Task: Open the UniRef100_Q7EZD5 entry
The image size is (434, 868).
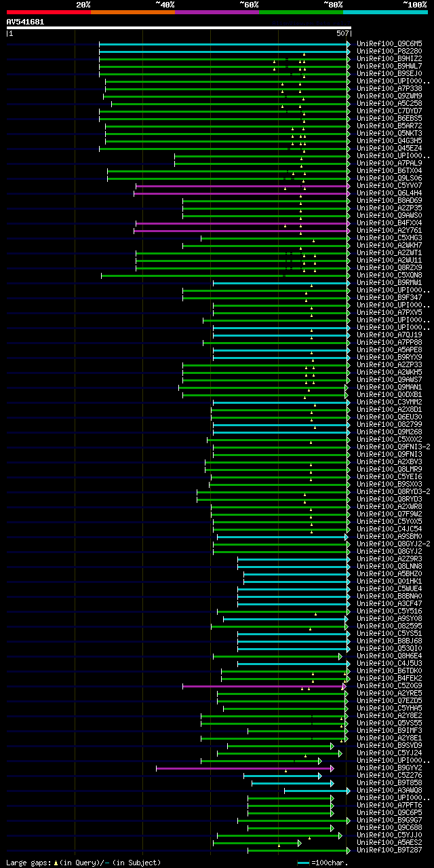Action: pyautogui.click(x=389, y=701)
